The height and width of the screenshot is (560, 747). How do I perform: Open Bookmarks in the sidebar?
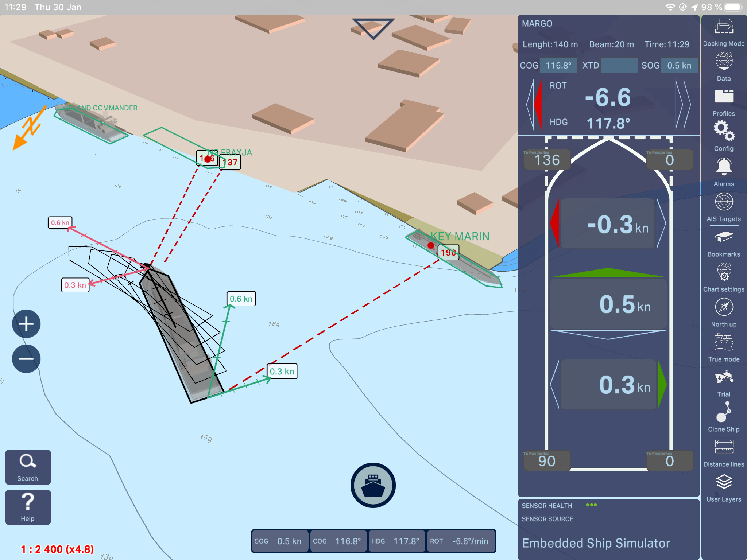[x=724, y=238]
